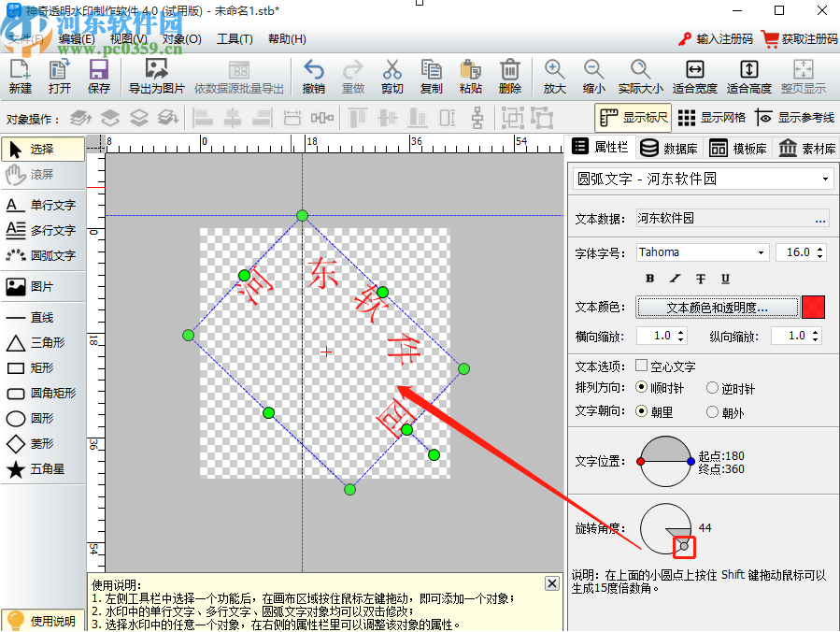Adjust vertical scale (纵向缩放) stepper
840x632 pixels.
click(815, 337)
